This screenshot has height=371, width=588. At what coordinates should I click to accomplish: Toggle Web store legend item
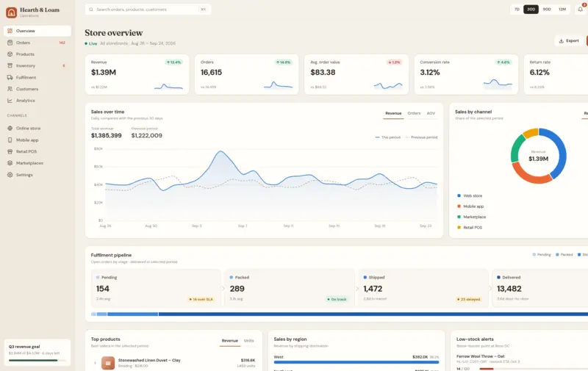[470, 195]
